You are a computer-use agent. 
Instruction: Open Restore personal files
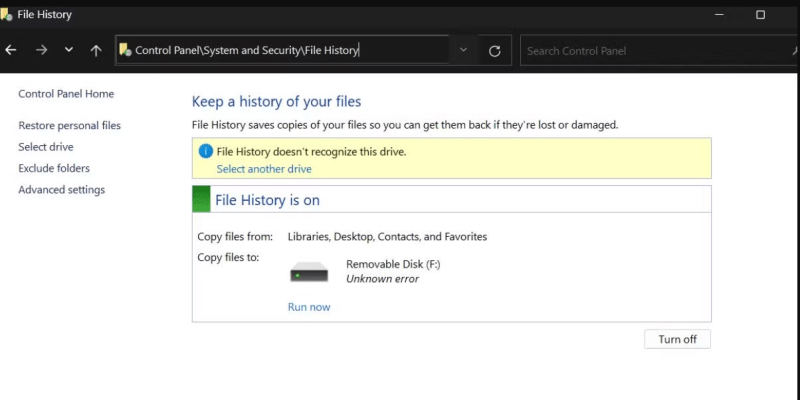coord(69,126)
